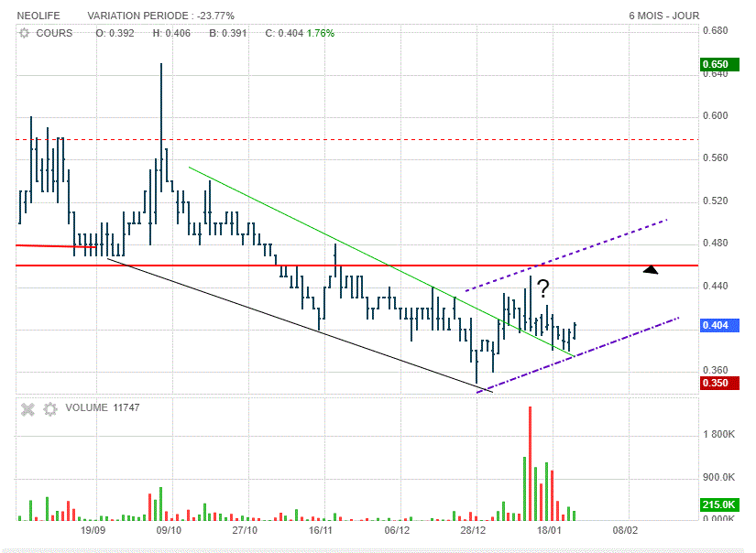Click the red 0.350 price tag
Screen dimensions: 756x553
[719, 384]
